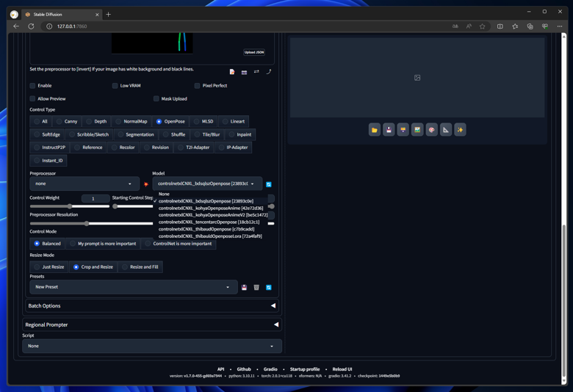Tick the Low VRAM checkbox
Viewport: 573px width, 392px height.
(x=115, y=85)
